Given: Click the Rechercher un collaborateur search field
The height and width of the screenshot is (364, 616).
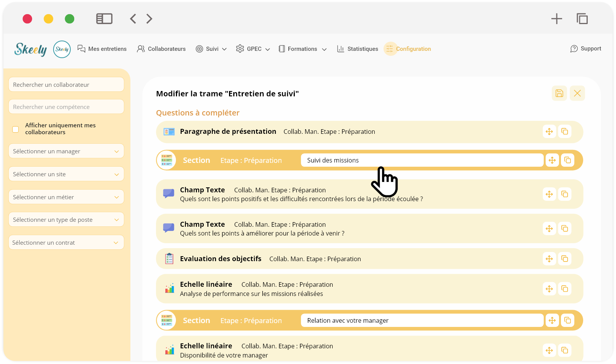Looking at the screenshot, I should (66, 85).
